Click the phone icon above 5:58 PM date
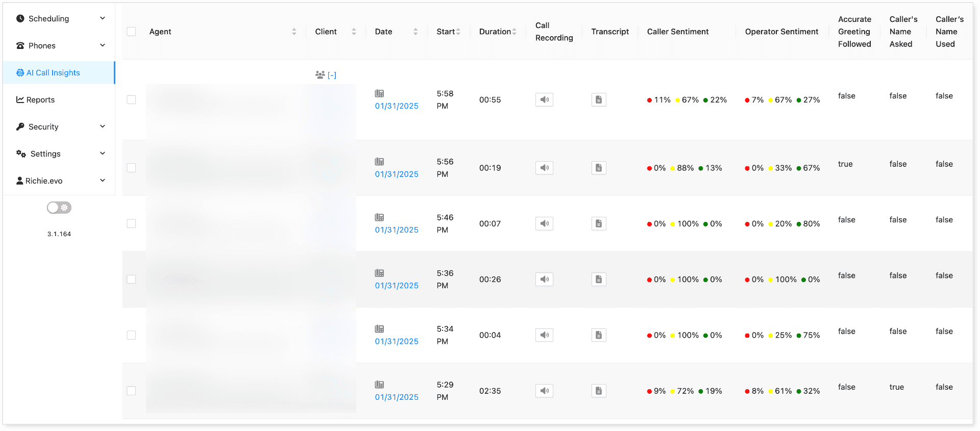The image size is (980, 431). pos(379,93)
